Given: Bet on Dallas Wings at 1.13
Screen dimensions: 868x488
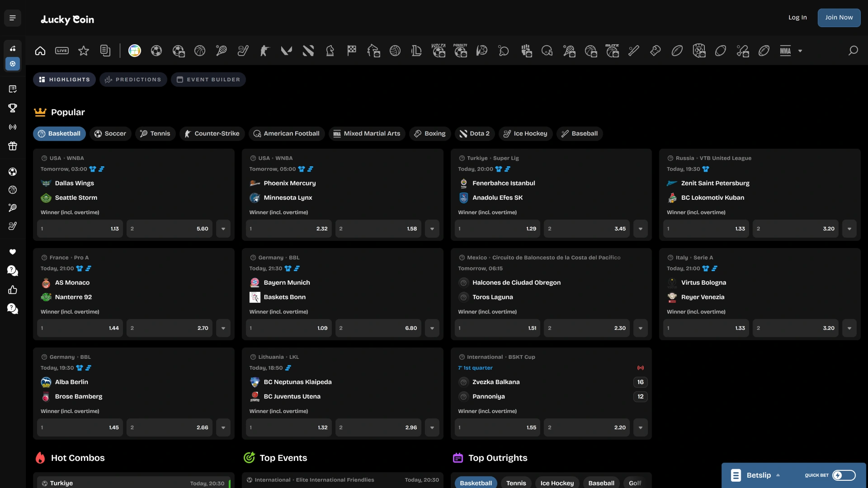Looking at the screenshot, I should pyautogui.click(x=80, y=229).
